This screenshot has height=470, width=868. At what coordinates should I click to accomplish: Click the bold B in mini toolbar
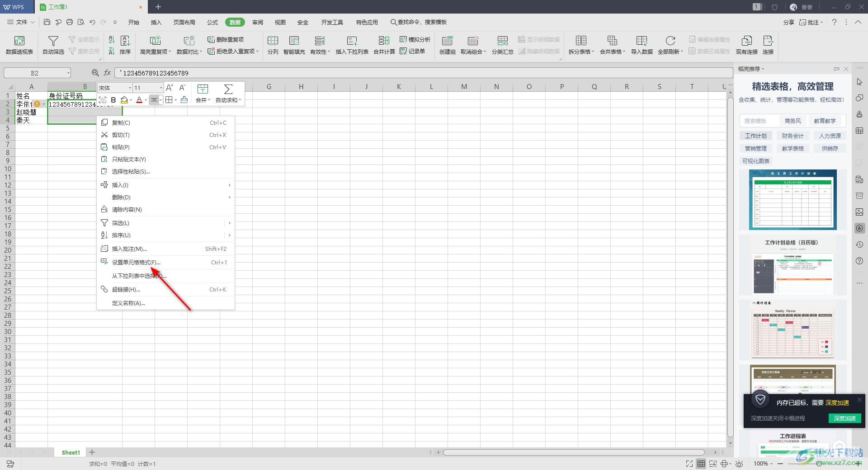click(113, 100)
